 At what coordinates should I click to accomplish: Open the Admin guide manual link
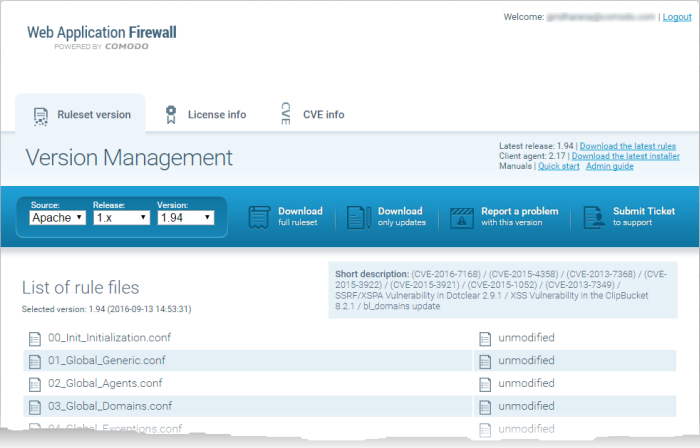coord(609,166)
